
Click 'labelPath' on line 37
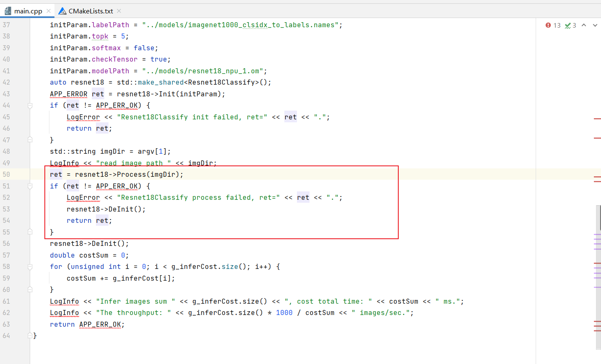pyautogui.click(x=111, y=25)
